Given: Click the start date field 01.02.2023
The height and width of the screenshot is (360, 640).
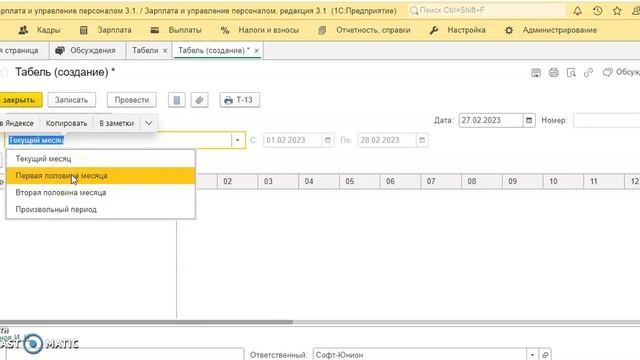Looking at the screenshot, I should 293,140.
